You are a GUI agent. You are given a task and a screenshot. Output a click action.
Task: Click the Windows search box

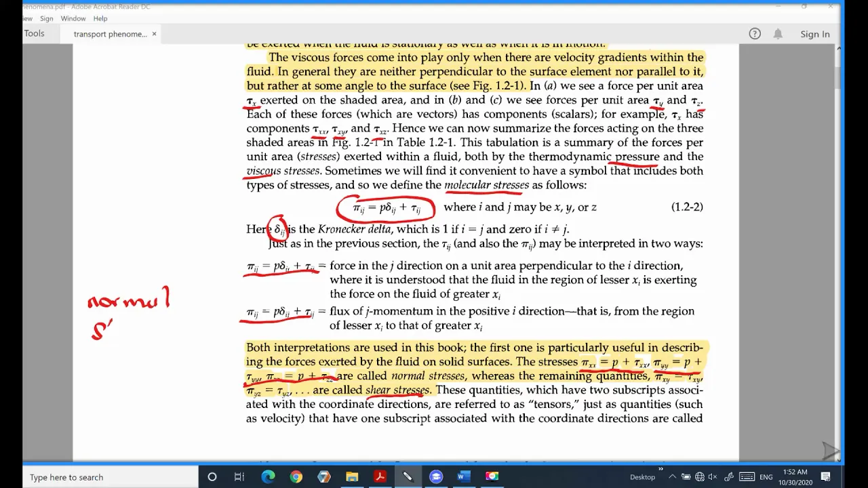pyautogui.click(x=111, y=477)
